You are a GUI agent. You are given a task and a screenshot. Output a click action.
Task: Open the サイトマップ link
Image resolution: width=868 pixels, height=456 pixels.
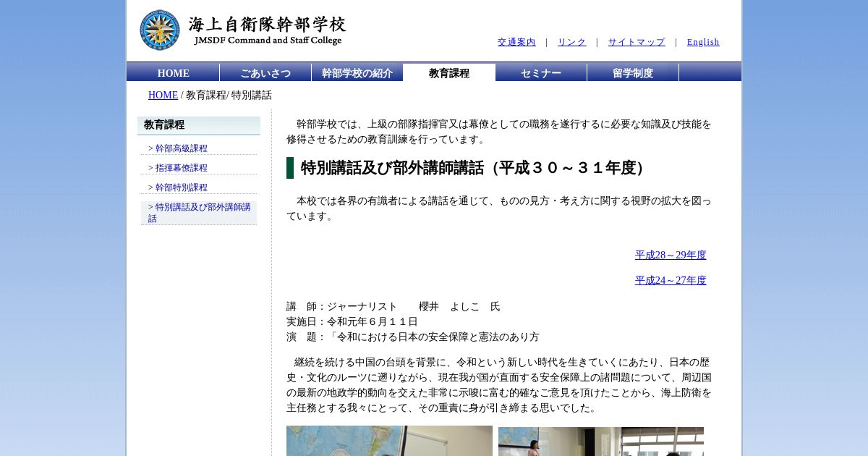[637, 42]
